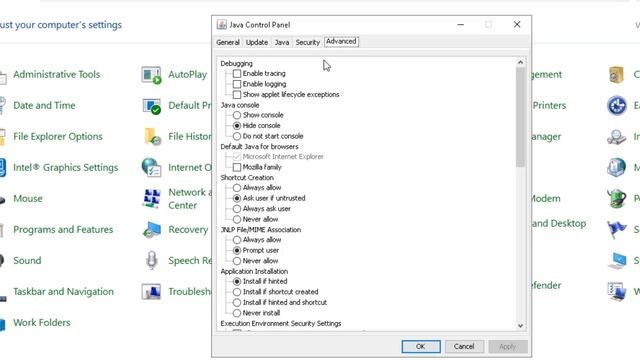Minimize the Java Control Panel window

(461, 24)
